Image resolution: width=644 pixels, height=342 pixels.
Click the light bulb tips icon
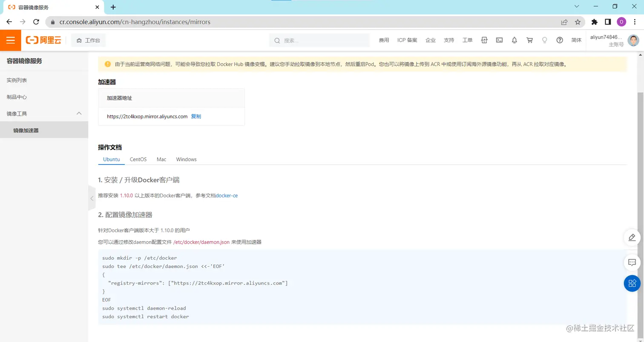(544, 40)
